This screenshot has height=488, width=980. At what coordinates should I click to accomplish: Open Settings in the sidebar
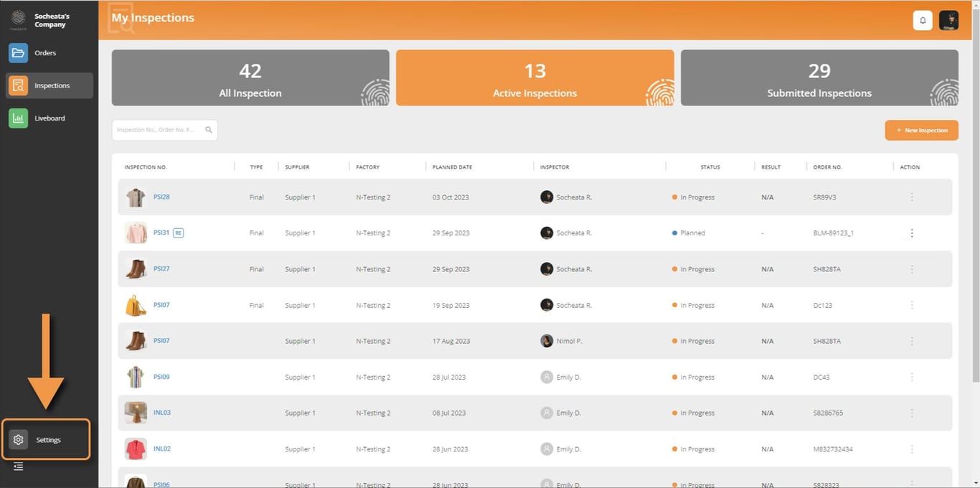pyautogui.click(x=46, y=440)
